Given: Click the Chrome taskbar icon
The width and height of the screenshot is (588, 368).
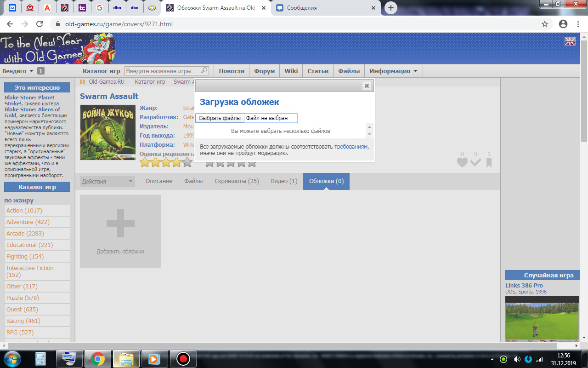Looking at the screenshot, I should point(98,359).
